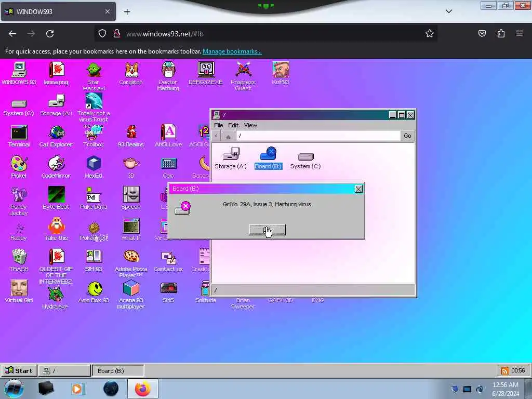Click the Go button in explorer
Viewport: 532px width, 399px height.
click(407, 136)
